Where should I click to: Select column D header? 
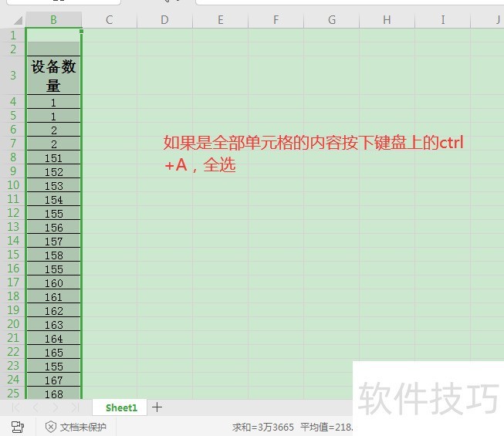[164, 20]
